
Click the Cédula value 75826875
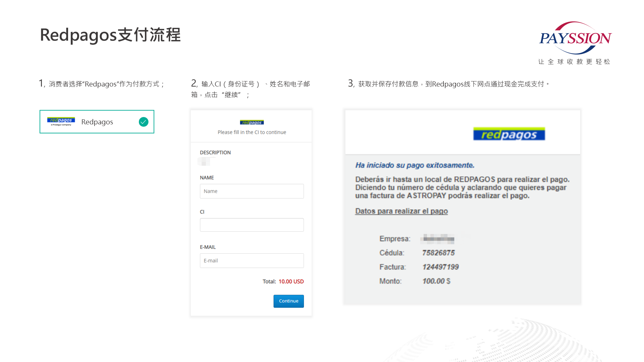(438, 253)
